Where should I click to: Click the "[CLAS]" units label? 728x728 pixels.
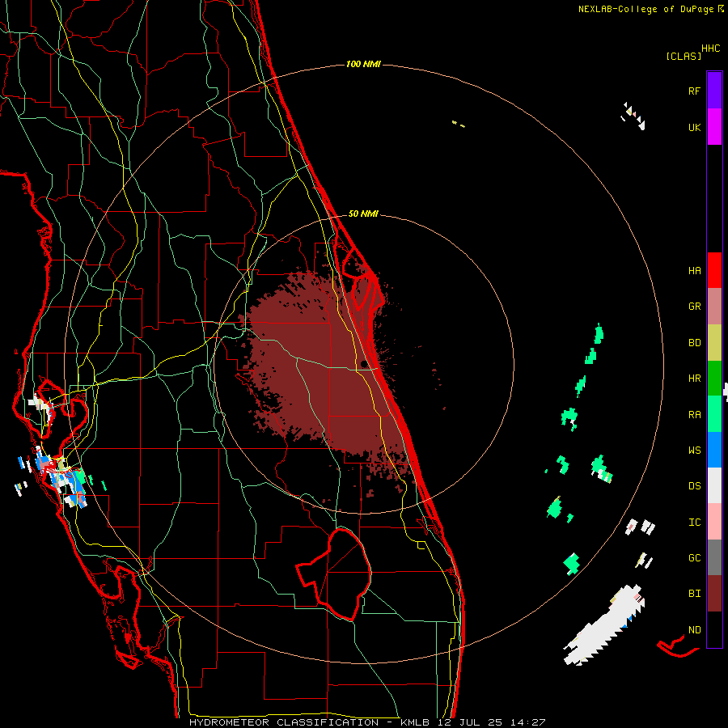click(x=684, y=56)
